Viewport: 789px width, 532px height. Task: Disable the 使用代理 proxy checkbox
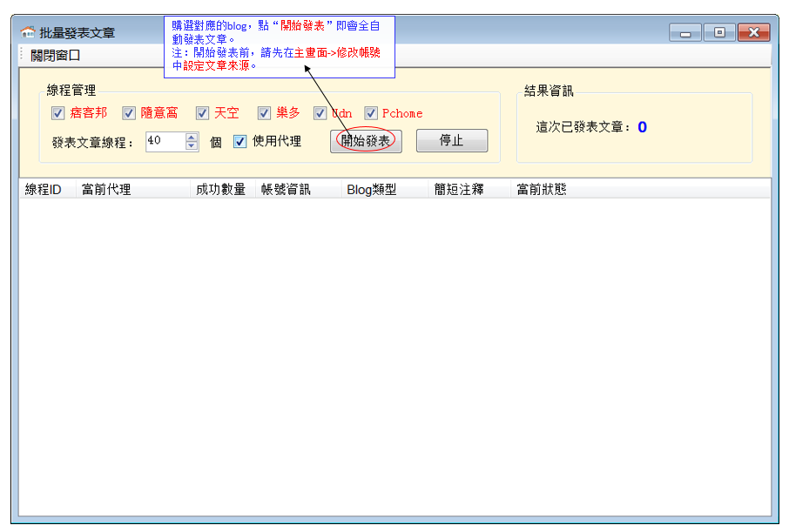240,141
